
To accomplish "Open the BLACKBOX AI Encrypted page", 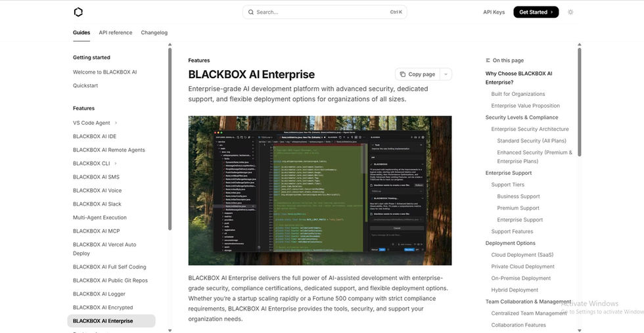I will [103, 307].
